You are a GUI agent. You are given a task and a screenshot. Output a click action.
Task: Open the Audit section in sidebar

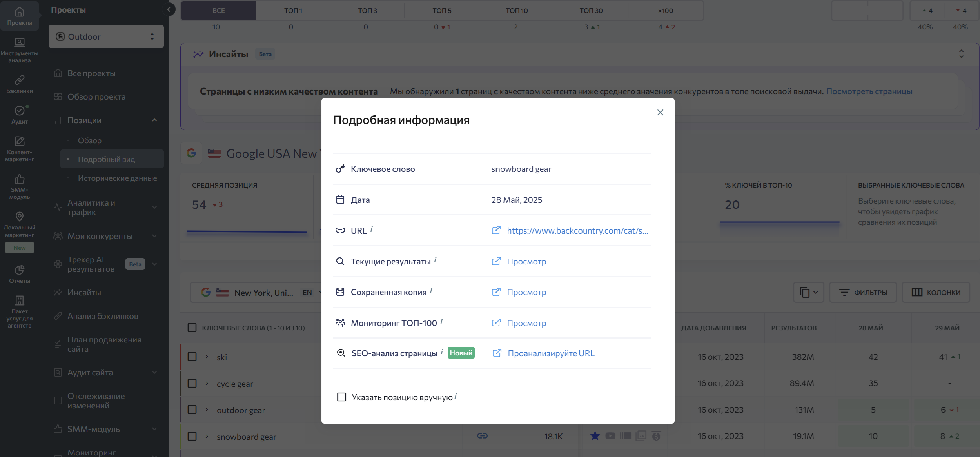coord(19,115)
